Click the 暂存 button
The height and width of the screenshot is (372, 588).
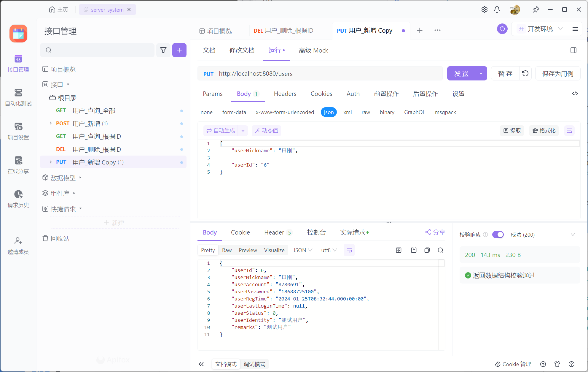coord(505,73)
